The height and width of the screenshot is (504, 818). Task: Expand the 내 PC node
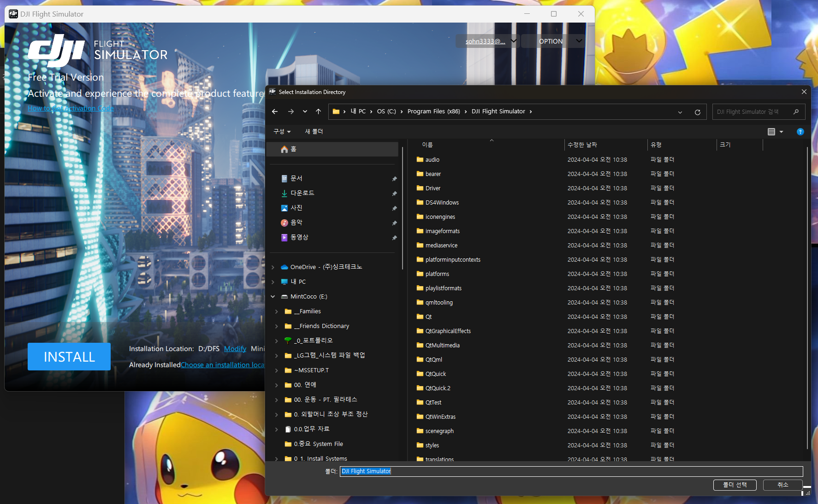coord(273,282)
